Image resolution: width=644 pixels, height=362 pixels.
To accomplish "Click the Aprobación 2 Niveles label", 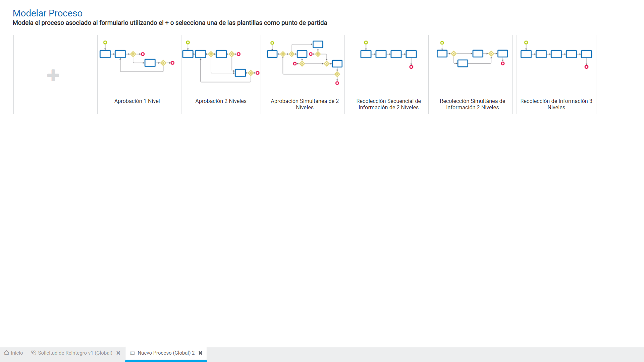I will 221,101.
